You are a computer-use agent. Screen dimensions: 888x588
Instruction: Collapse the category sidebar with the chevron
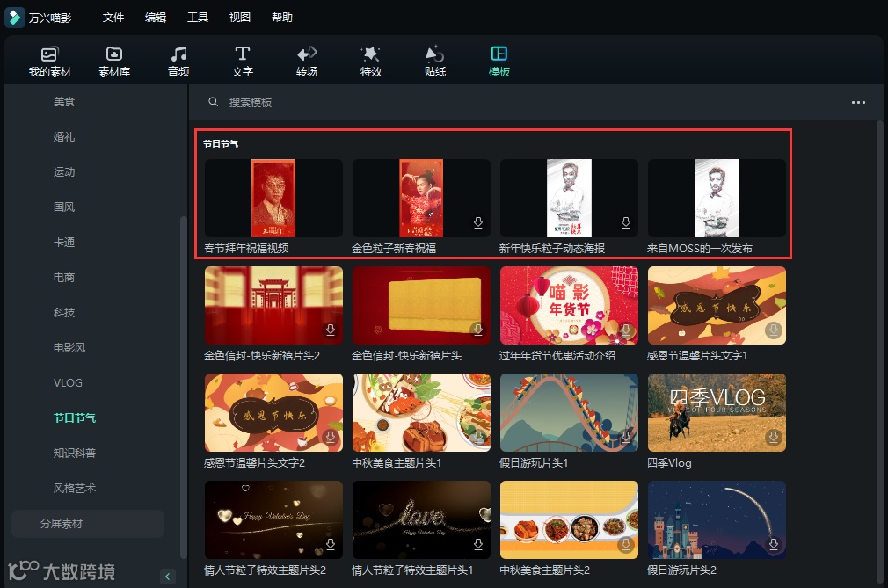pos(167,577)
